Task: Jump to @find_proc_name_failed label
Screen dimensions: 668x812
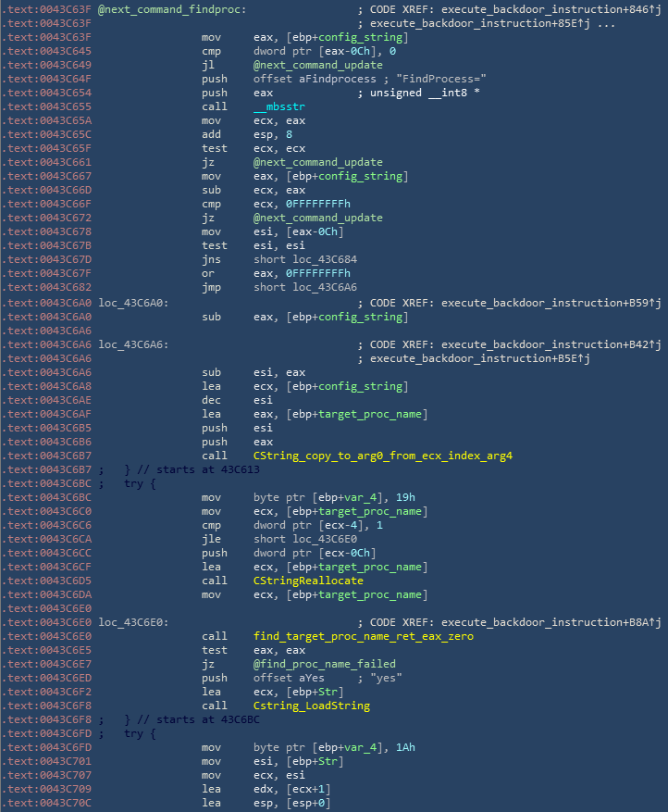Action: 324,664
